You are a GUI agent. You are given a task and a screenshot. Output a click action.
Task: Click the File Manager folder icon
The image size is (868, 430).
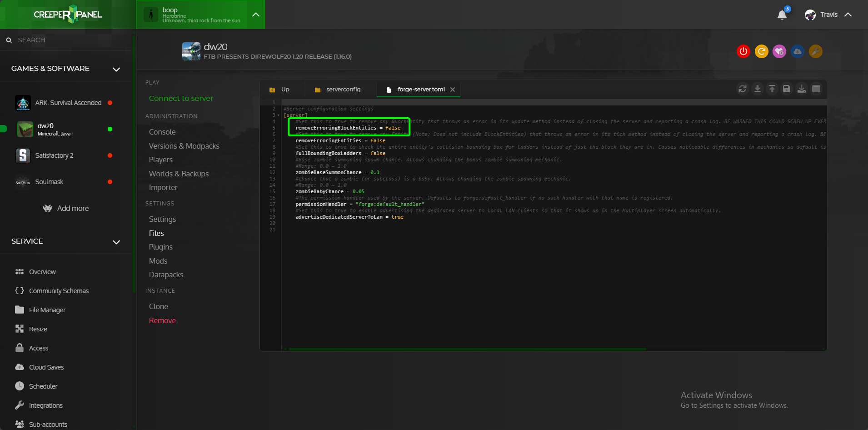20,310
